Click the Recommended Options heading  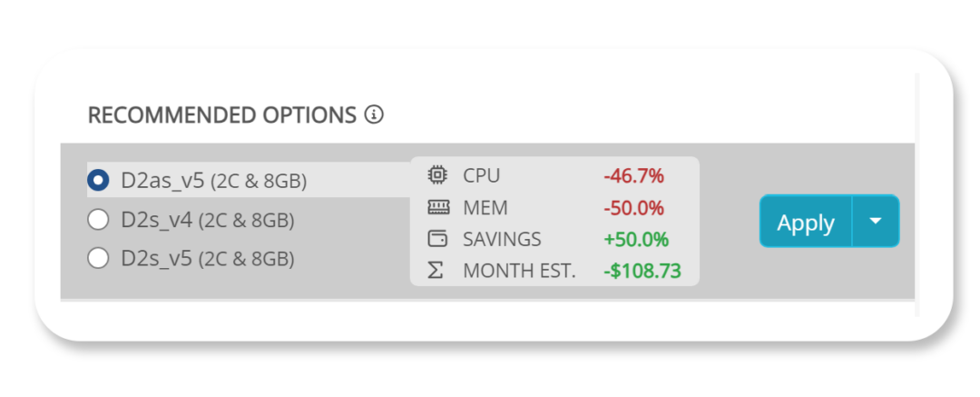(x=222, y=115)
